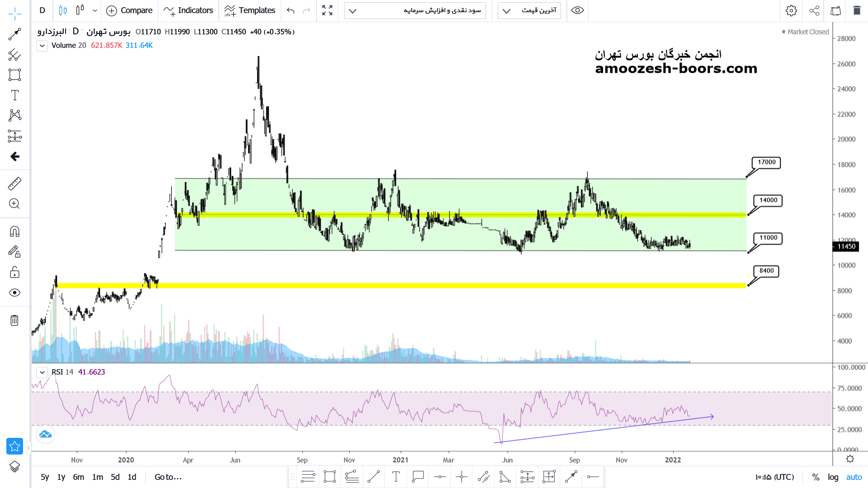
Task: Click the Compare button
Action: [x=129, y=10]
